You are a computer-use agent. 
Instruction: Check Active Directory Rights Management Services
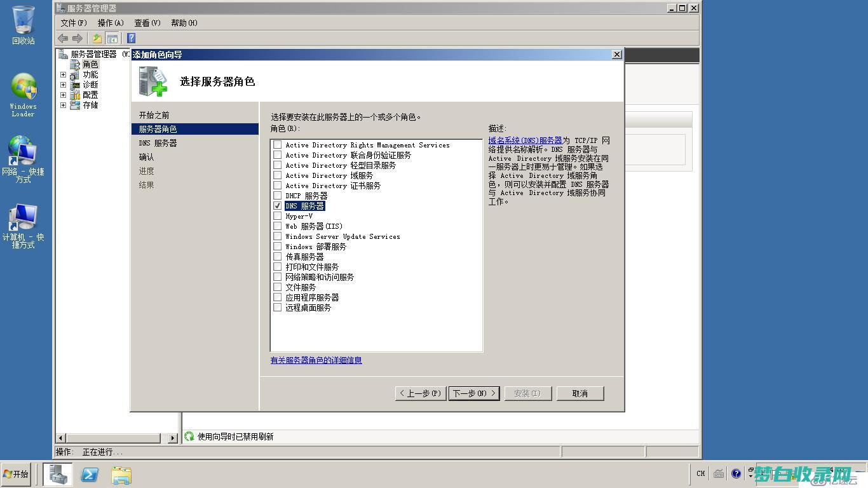pyautogui.click(x=277, y=145)
